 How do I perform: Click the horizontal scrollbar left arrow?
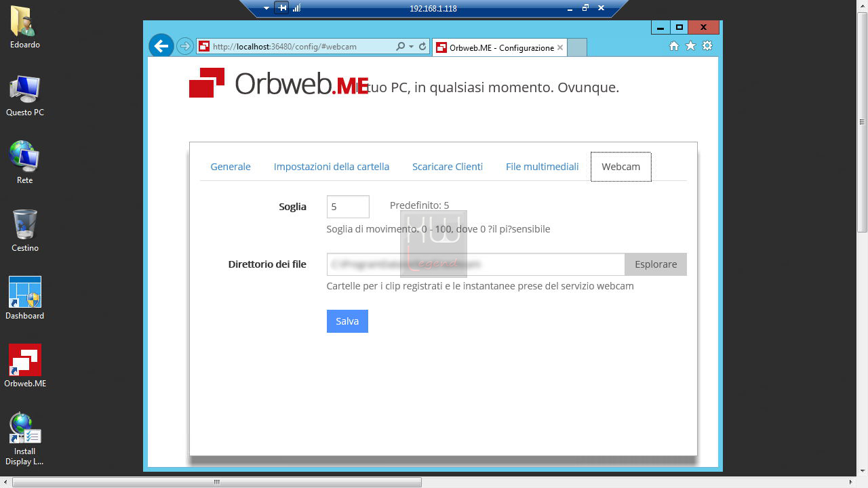[x=5, y=483]
